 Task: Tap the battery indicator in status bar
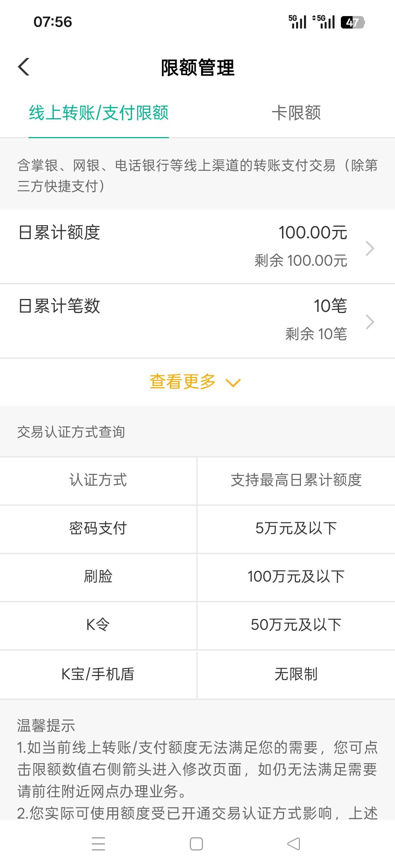pos(353,22)
